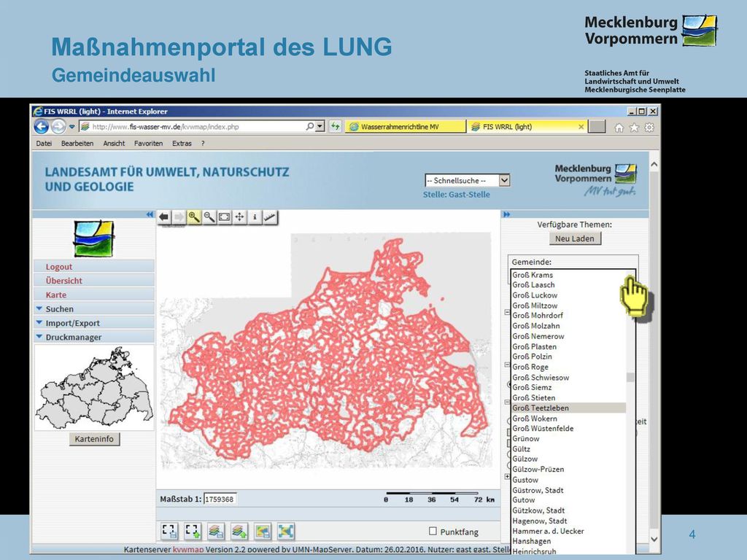
Task: Select the info query tool
Action: (255, 217)
